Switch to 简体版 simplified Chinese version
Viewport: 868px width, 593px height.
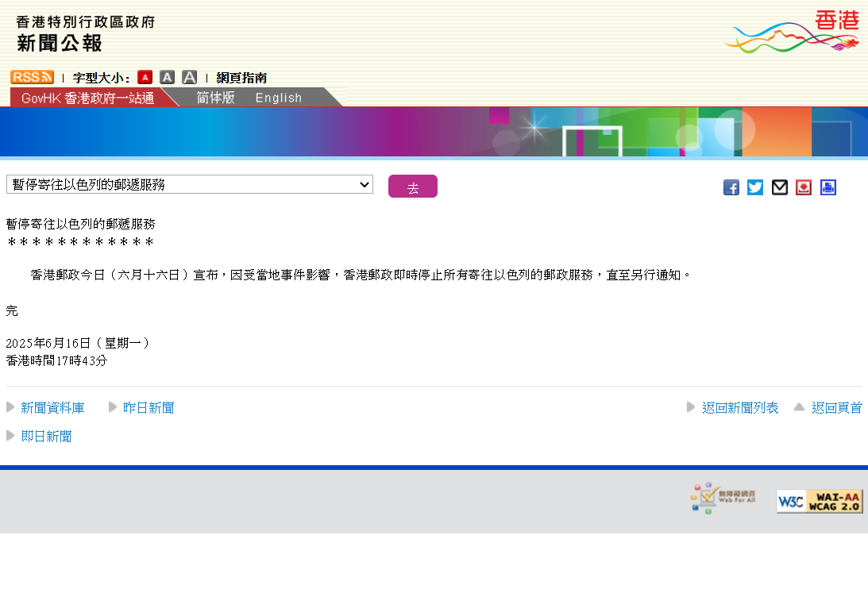[215, 98]
